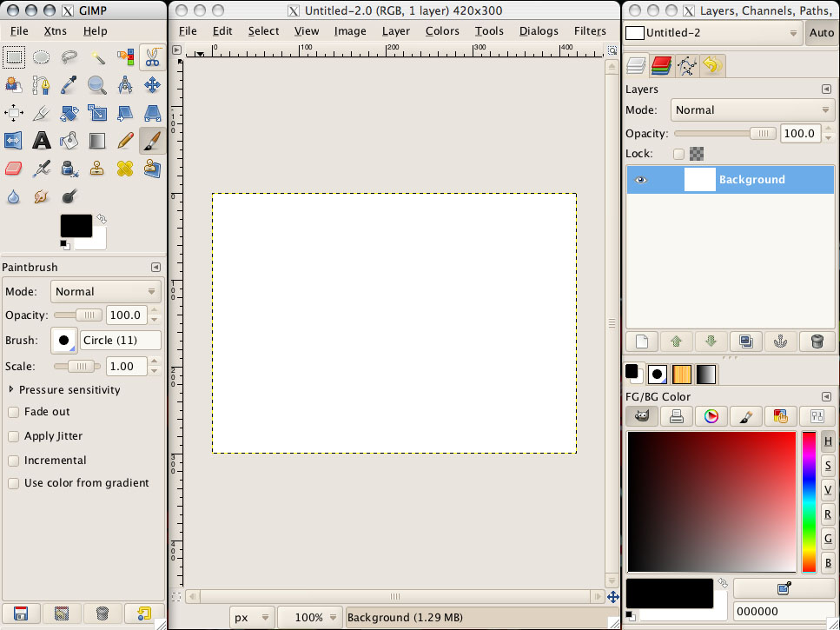Open the Filters menu

(590, 31)
